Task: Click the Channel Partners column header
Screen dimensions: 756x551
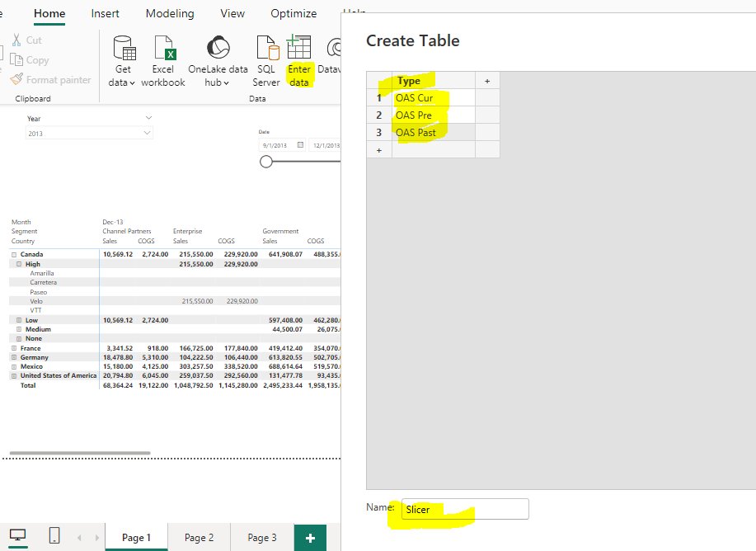Action: [127, 231]
